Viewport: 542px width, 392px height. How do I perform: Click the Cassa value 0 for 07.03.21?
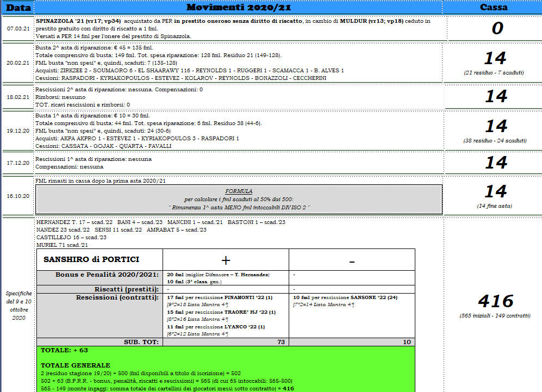coord(497,28)
